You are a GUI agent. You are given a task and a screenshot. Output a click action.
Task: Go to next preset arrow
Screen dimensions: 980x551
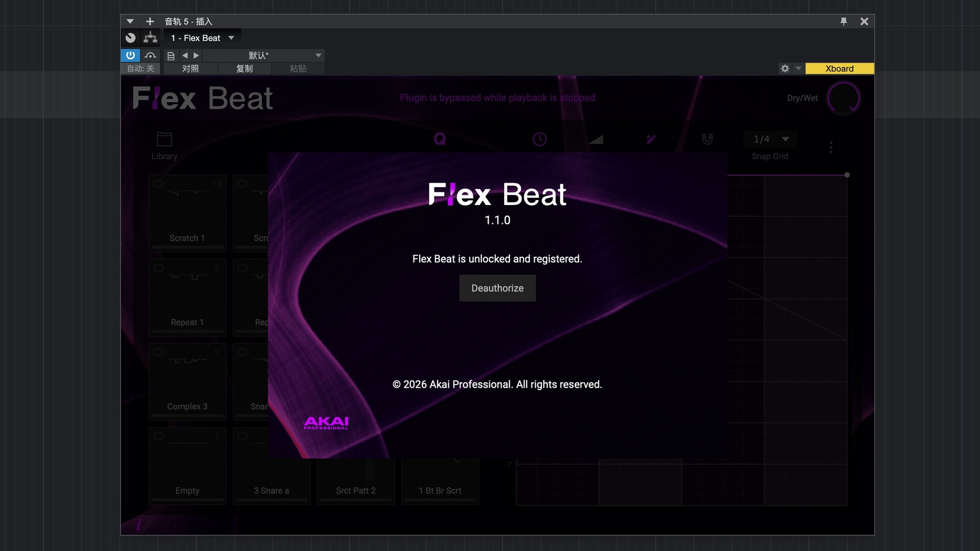pos(196,55)
